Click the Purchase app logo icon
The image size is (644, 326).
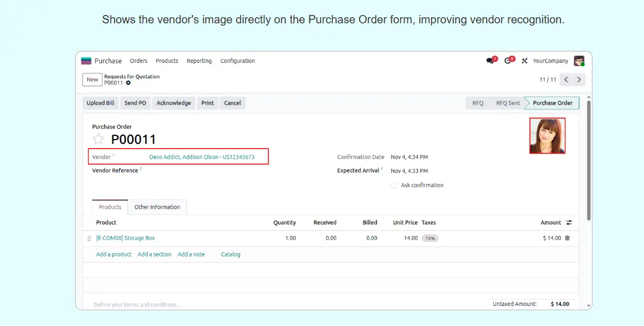(86, 61)
